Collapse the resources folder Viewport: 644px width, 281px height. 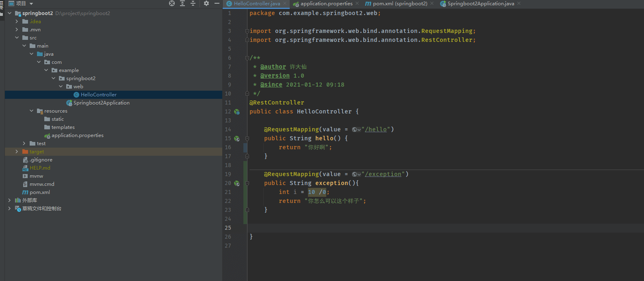[31, 111]
